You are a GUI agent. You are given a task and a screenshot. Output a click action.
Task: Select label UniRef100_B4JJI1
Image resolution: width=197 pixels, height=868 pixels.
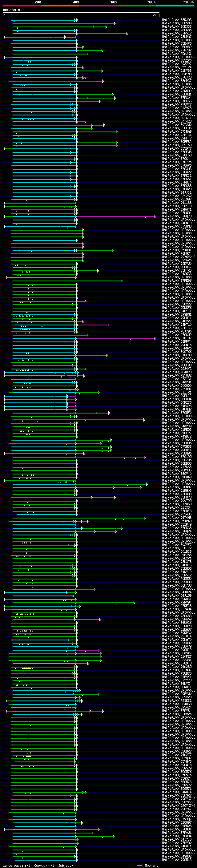177,193
